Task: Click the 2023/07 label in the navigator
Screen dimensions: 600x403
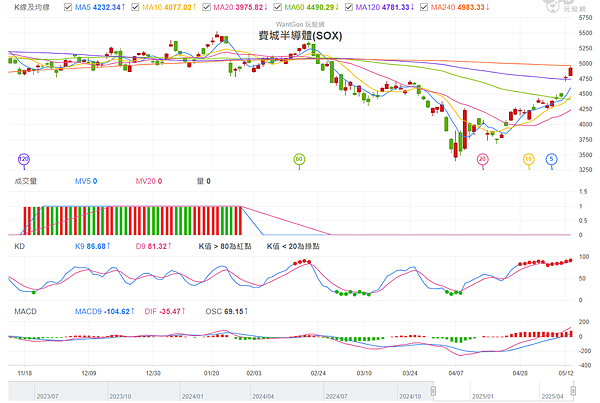Action: pos(47,396)
